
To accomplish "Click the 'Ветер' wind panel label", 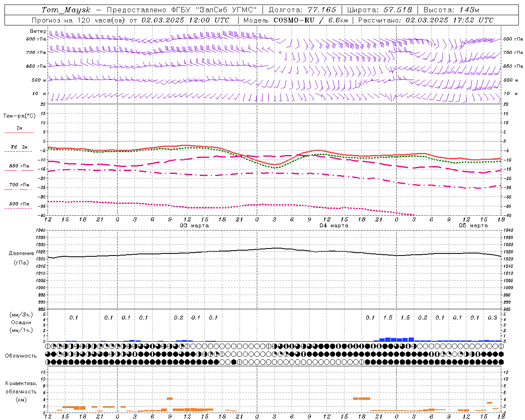I will coord(38,31).
